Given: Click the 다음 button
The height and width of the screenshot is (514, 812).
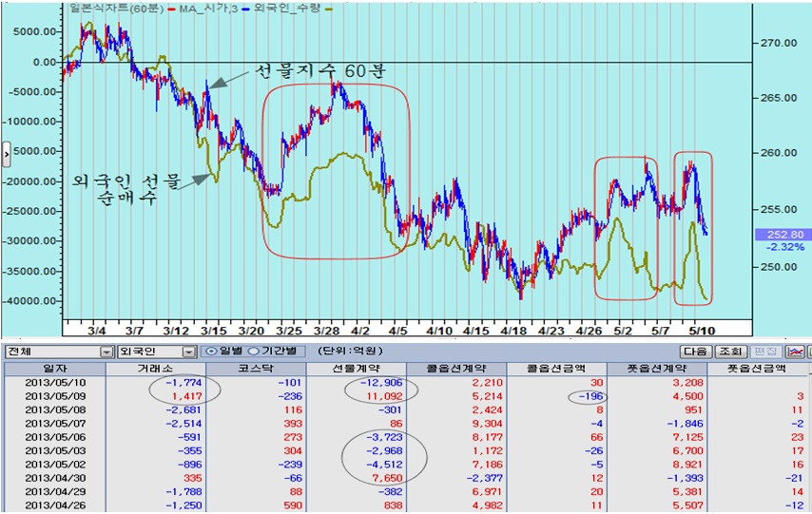Looking at the screenshot, I should [x=695, y=352].
